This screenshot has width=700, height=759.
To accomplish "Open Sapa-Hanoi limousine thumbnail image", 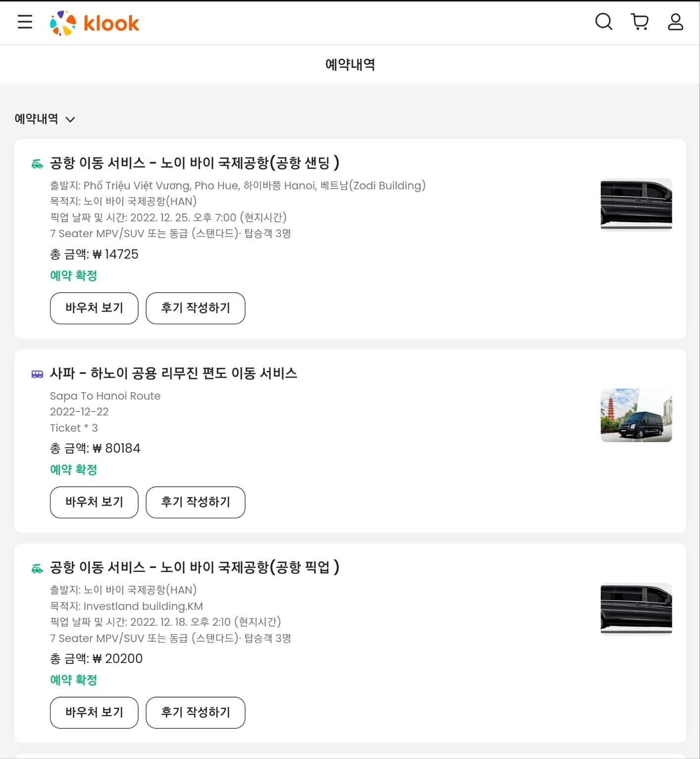I will coord(636,415).
